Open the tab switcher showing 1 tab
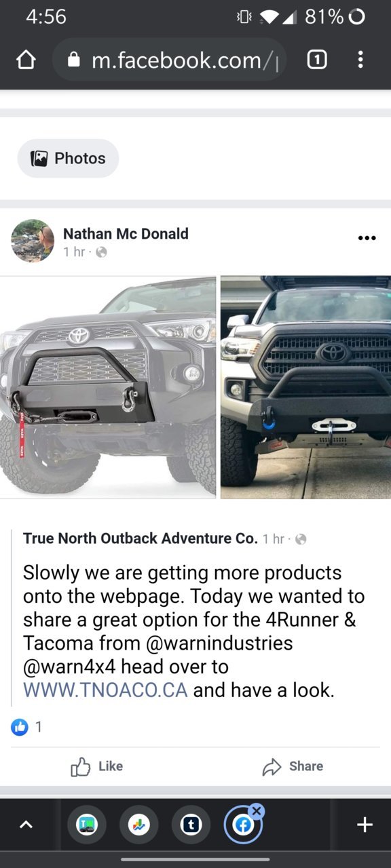 (x=317, y=60)
